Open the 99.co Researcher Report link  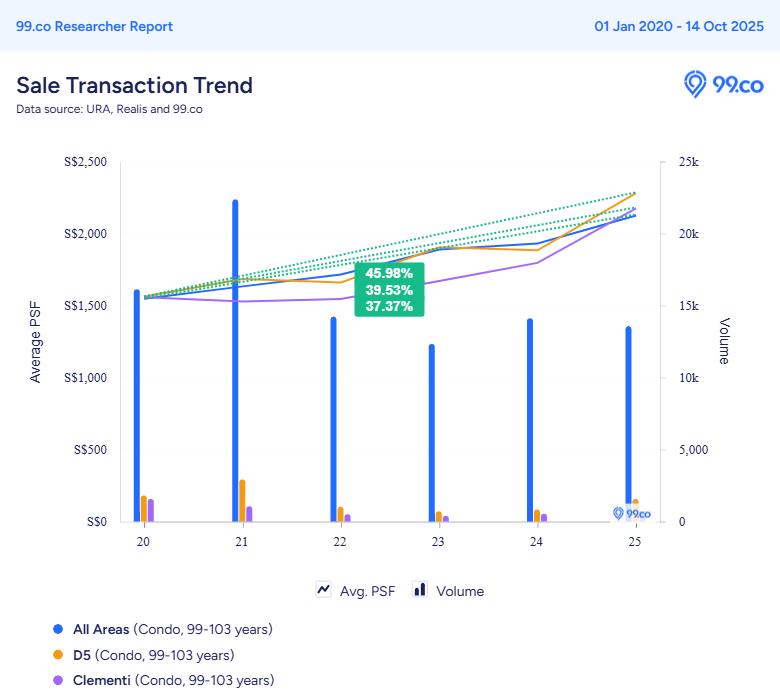pos(95,26)
